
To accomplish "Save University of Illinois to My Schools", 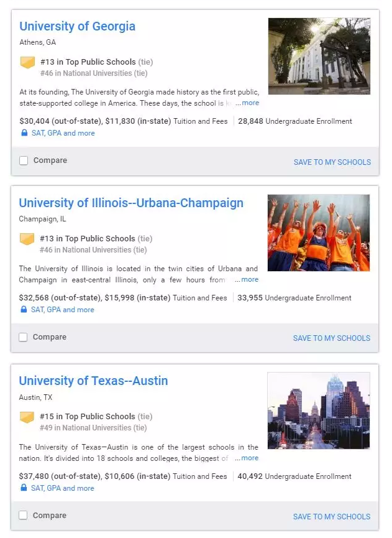I will click(332, 338).
